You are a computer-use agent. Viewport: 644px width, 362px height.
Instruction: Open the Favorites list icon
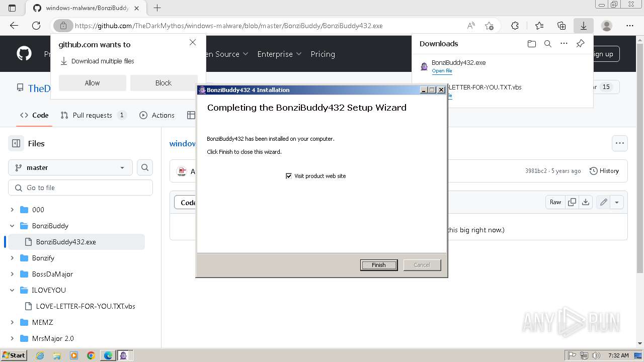point(539,26)
